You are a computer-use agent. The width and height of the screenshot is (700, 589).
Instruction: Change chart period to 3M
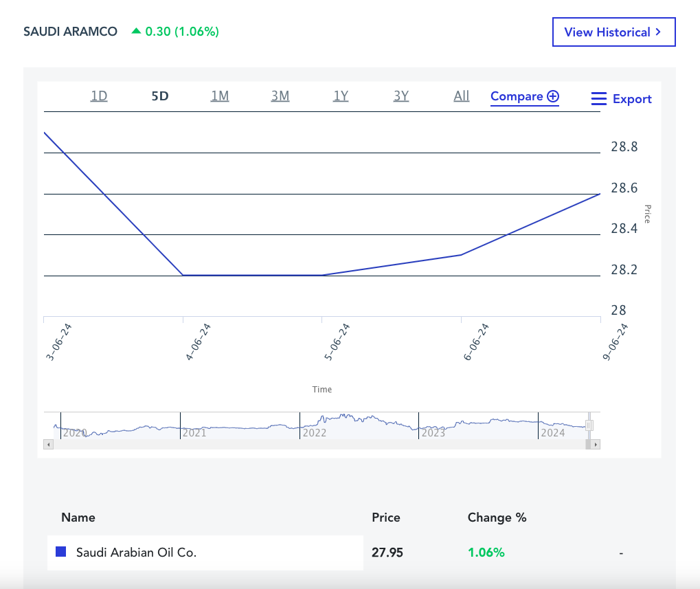click(x=280, y=96)
